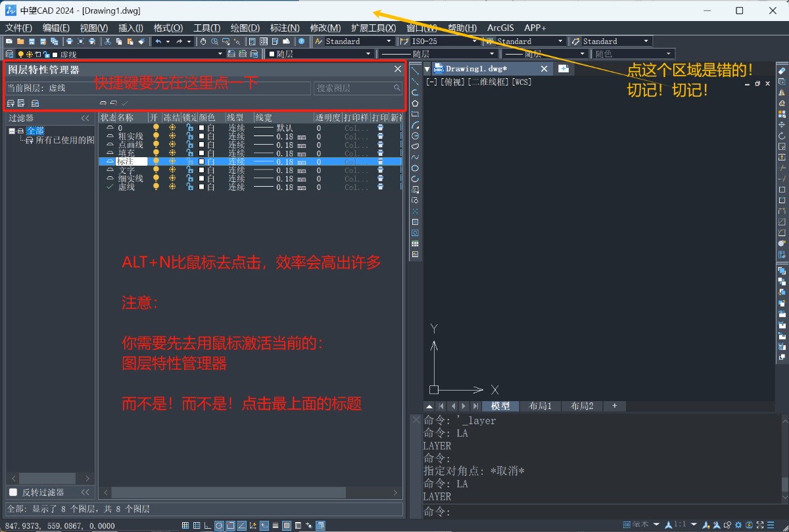Click Set Current green checkmark icon
The image size is (789, 532).
tap(124, 103)
